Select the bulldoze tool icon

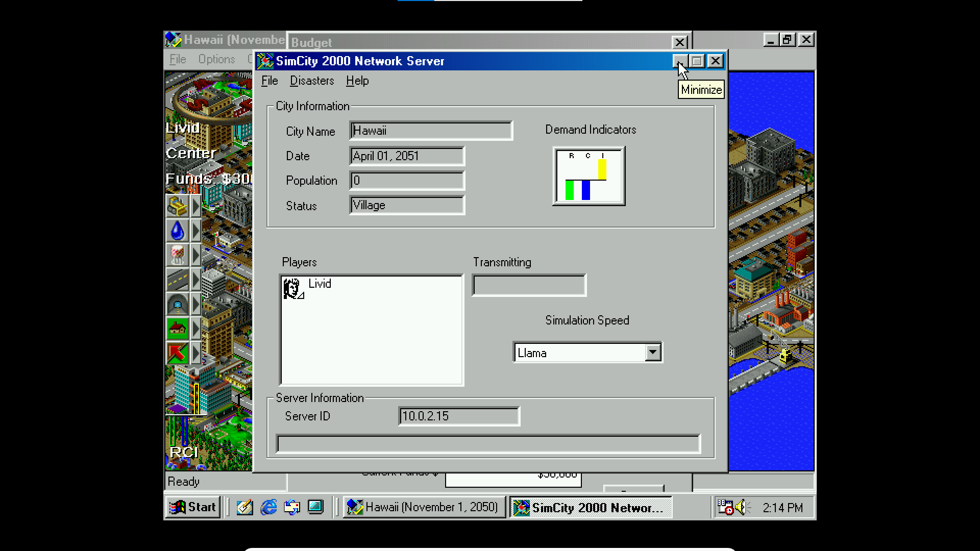coord(176,205)
